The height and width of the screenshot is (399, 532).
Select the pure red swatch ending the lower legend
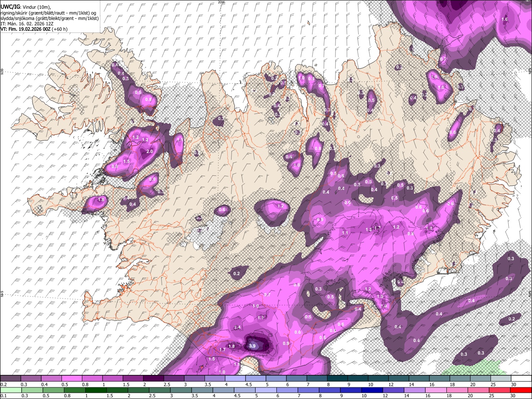click(522, 390)
